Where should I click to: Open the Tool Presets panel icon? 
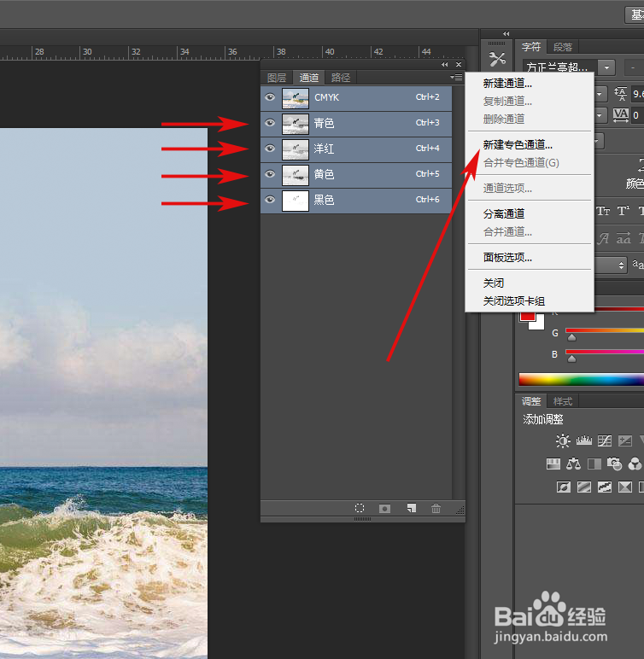497,59
